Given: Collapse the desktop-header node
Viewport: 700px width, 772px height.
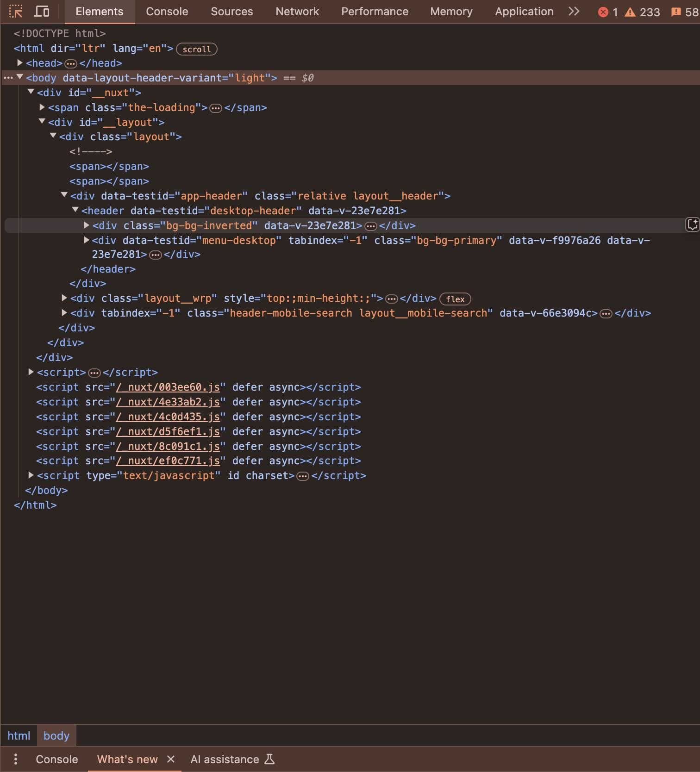Looking at the screenshot, I should point(75,210).
